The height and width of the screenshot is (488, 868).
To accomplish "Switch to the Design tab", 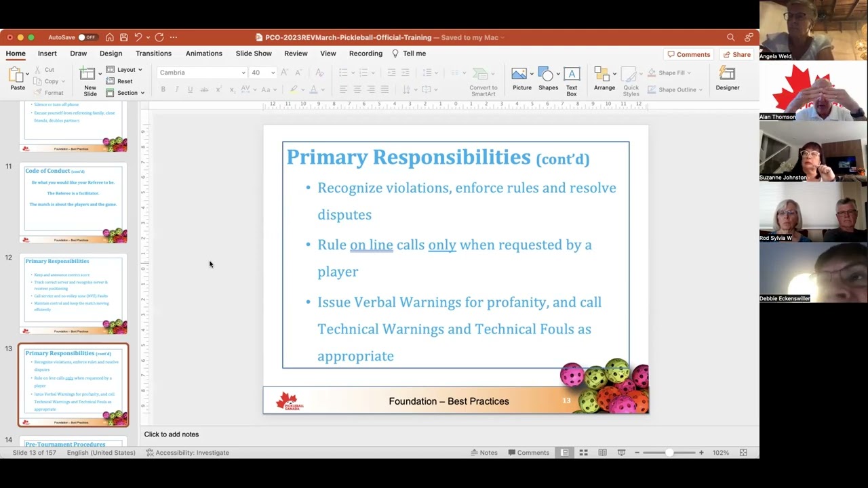I will click(x=111, y=54).
